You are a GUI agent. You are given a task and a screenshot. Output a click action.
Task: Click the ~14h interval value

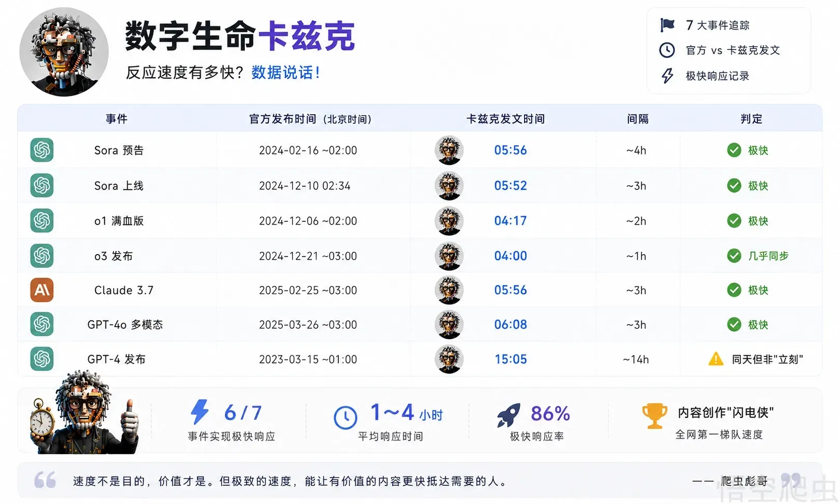tap(636, 359)
